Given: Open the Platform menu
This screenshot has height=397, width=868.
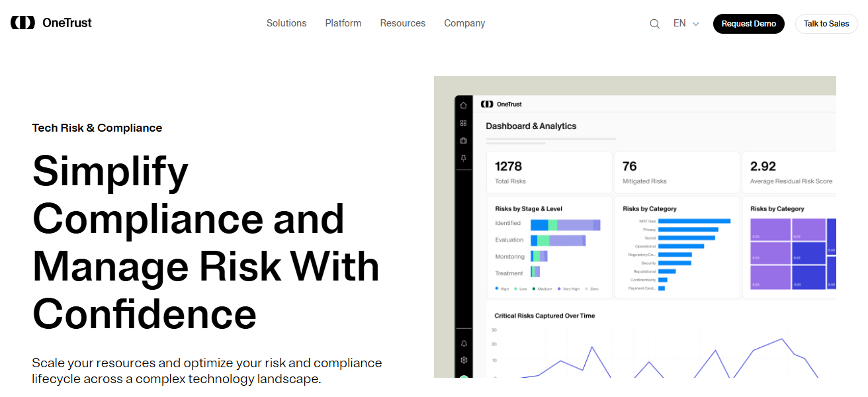Looking at the screenshot, I should pos(343,23).
